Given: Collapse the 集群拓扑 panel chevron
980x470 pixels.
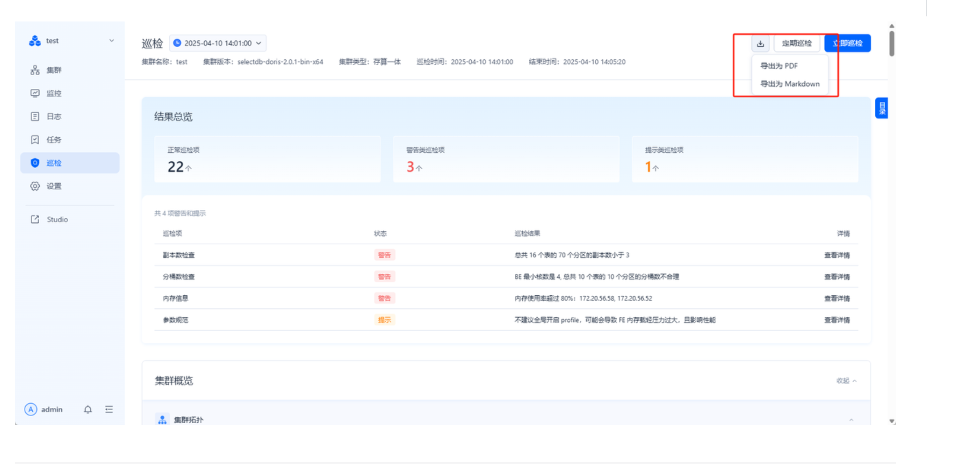Looking at the screenshot, I should pos(851,420).
